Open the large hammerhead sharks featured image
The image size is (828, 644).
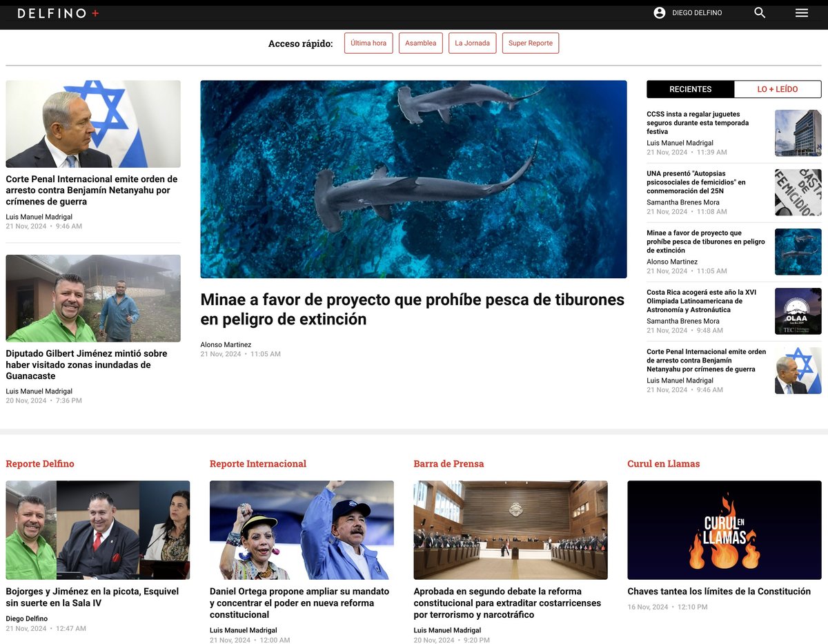(413, 179)
